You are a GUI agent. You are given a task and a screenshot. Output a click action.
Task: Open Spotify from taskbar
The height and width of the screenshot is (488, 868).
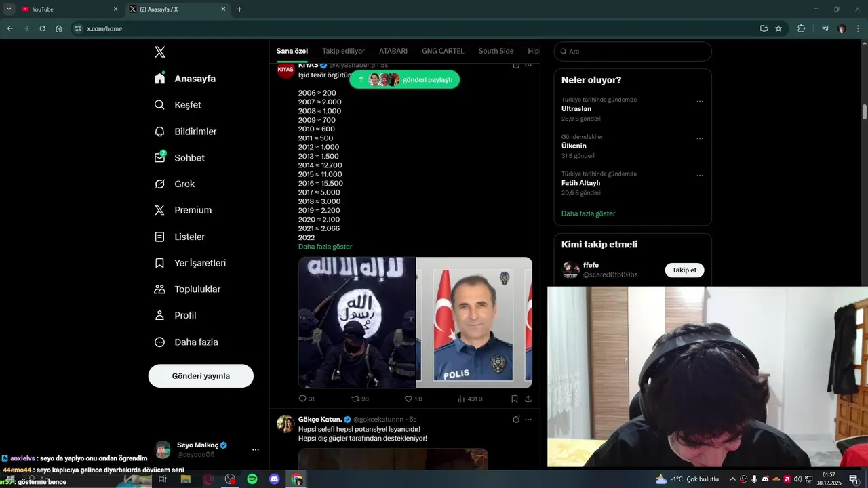coord(252,479)
